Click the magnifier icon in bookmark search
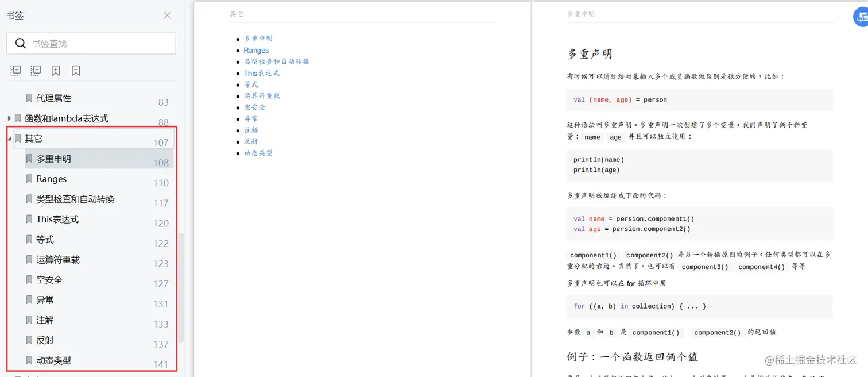Image resolution: width=868 pixels, height=377 pixels. (x=21, y=43)
